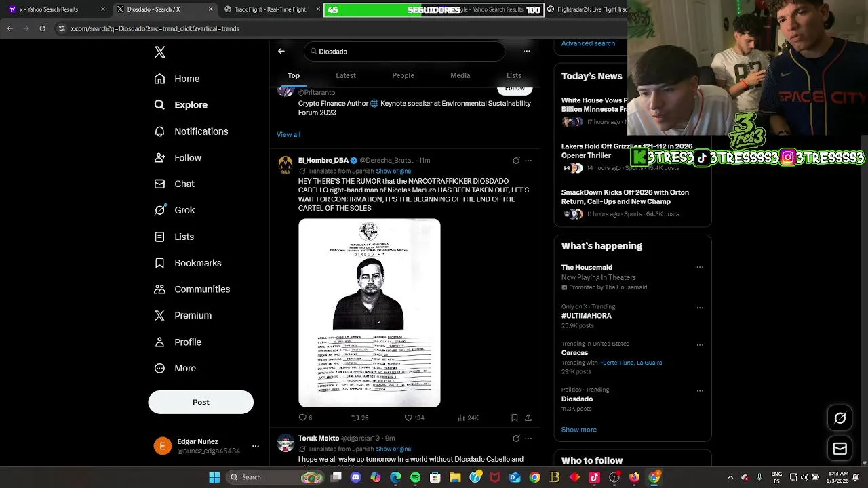Open the Windows Start menu
The width and height of the screenshot is (868, 488).
214,477
